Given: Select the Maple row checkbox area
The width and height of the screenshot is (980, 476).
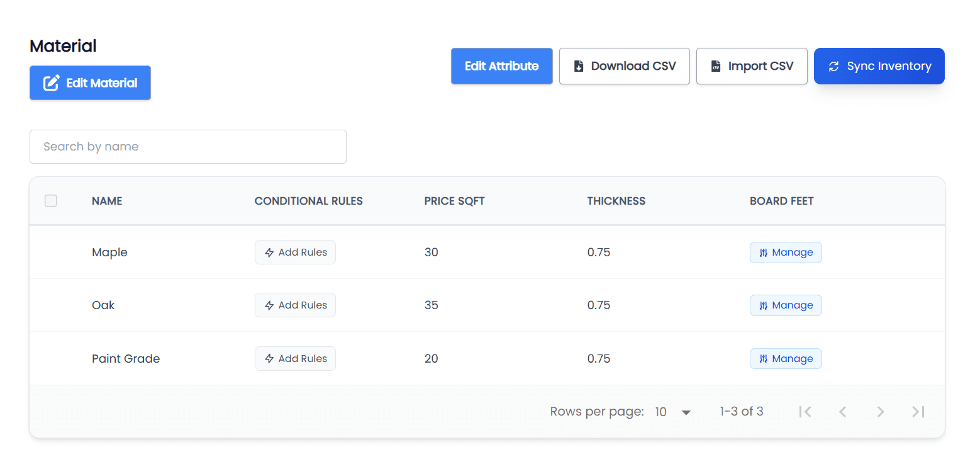Looking at the screenshot, I should point(50,252).
